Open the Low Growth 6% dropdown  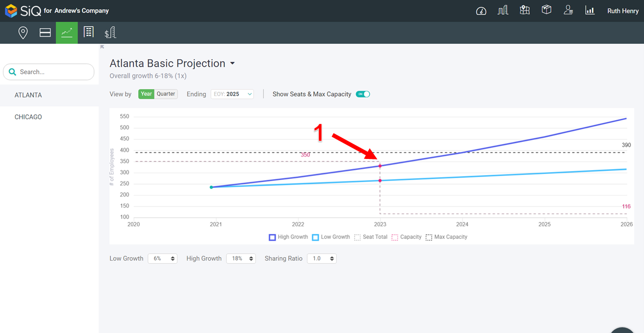click(163, 259)
